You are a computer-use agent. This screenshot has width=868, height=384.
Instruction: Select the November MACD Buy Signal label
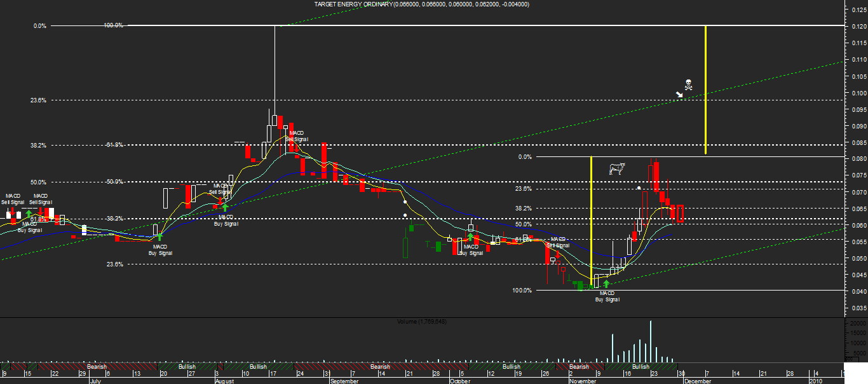coord(607,296)
